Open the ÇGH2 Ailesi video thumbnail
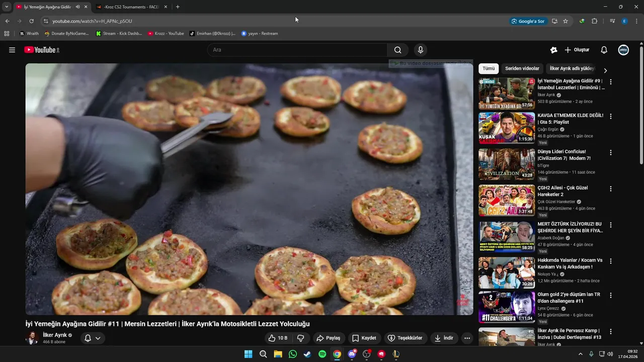 (x=507, y=200)
